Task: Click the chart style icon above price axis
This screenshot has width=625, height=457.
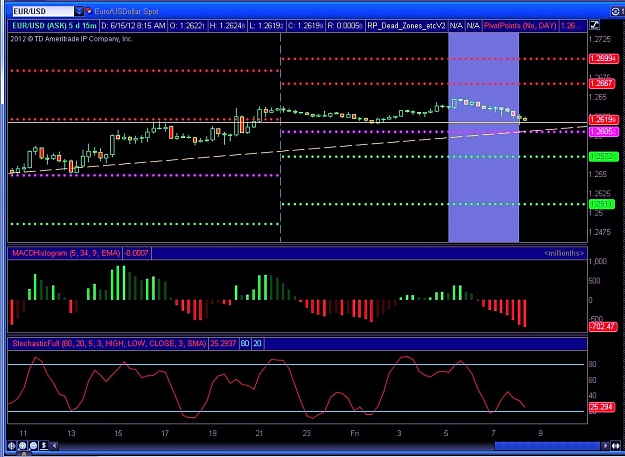Action: (x=594, y=25)
